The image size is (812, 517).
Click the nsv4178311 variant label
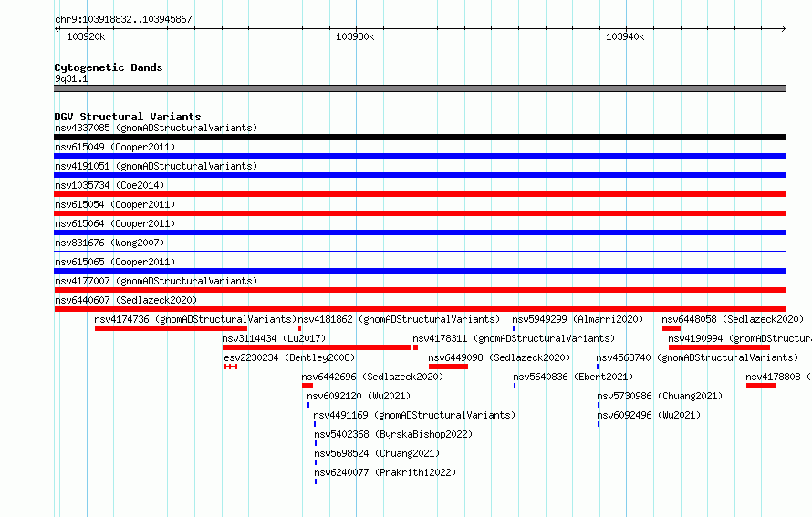[x=514, y=338]
